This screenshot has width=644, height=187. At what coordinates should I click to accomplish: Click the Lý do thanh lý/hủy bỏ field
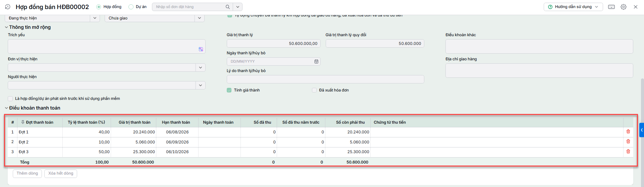pyautogui.click(x=325, y=79)
